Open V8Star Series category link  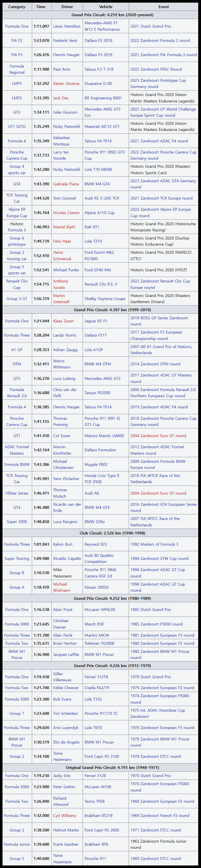[17, 493]
